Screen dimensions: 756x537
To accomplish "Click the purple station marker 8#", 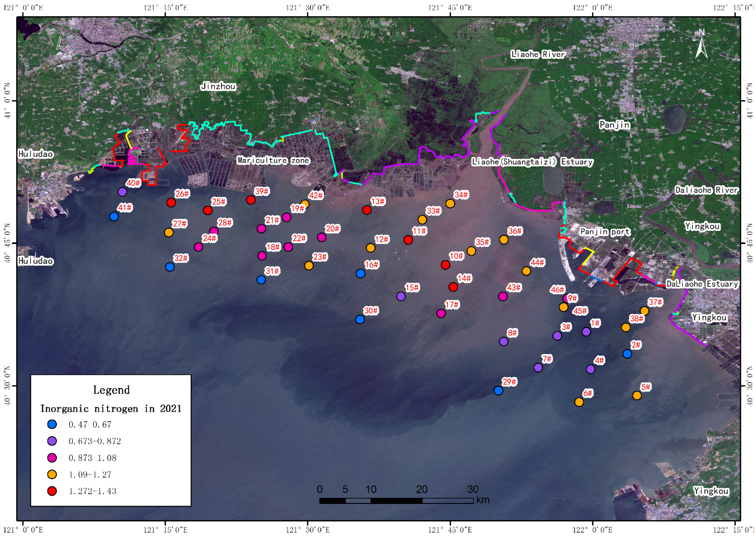I will 503,342.
